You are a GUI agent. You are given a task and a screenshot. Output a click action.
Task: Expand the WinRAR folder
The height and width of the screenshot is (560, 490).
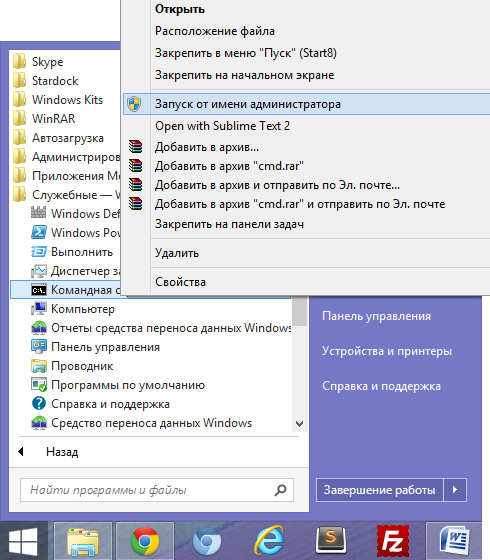(44, 119)
